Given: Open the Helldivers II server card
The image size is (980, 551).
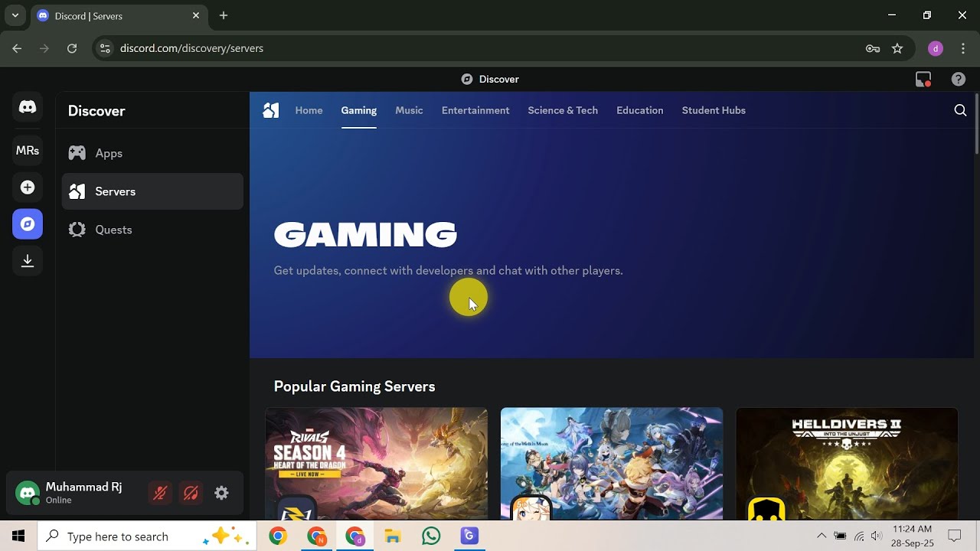Looking at the screenshot, I should (x=847, y=464).
